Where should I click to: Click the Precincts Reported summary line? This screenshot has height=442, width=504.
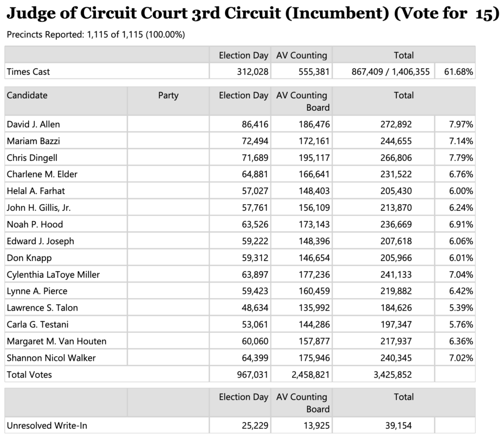click(96, 35)
